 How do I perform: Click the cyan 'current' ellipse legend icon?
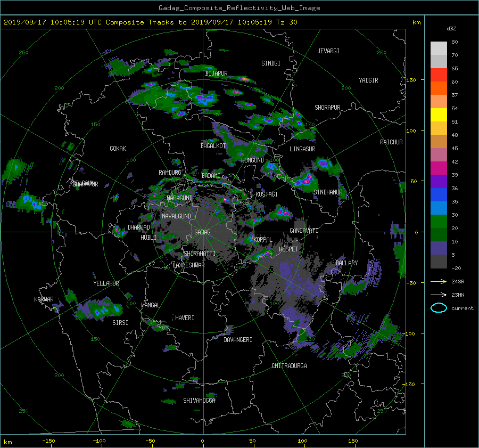click(x=439, y=308)
